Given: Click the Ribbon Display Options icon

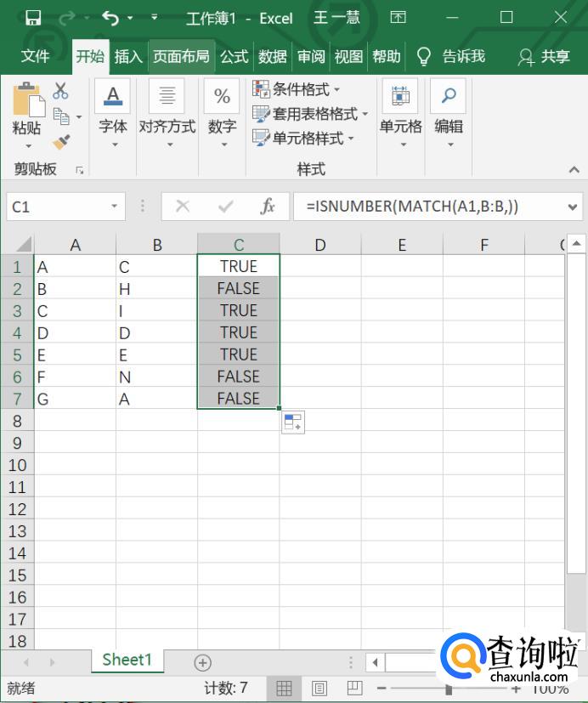Looking at the screenshot, I should point(398,18).
